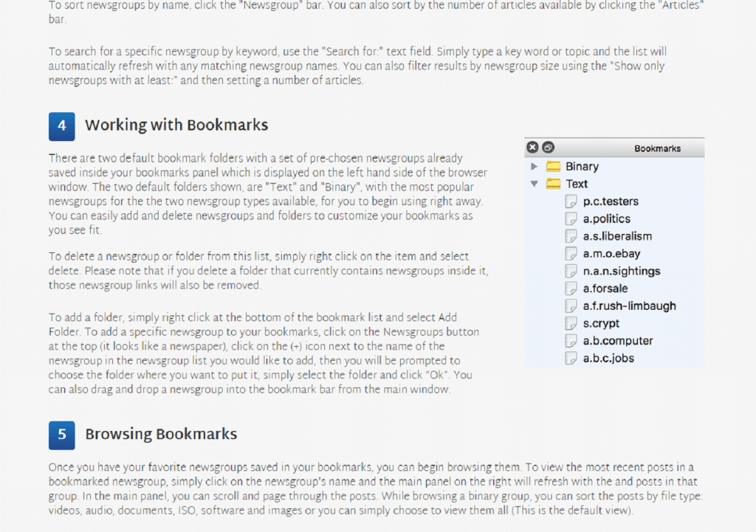Open the a.forsale newsgroup bookmark
Image resolution: width=756 pixels, height=532 pixels.
(x=605, y=289)
